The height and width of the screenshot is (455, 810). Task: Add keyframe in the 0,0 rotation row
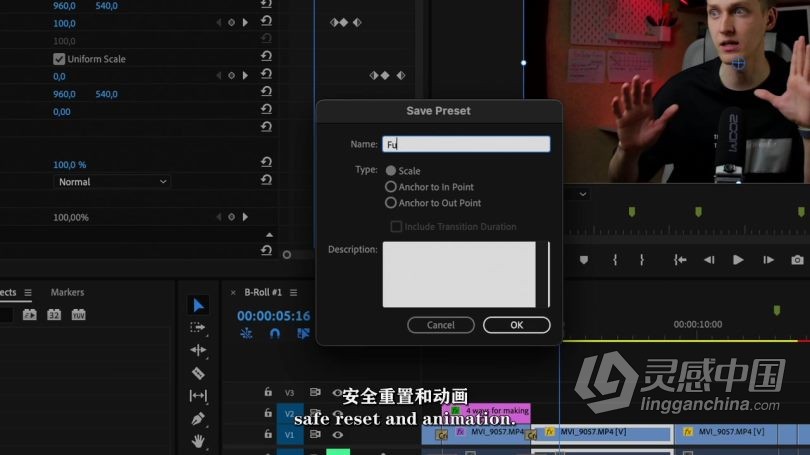click(x=231, y=75)
